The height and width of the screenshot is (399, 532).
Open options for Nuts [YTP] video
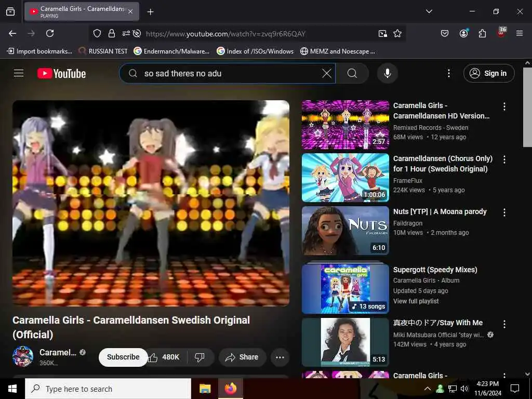click(504, 212)
